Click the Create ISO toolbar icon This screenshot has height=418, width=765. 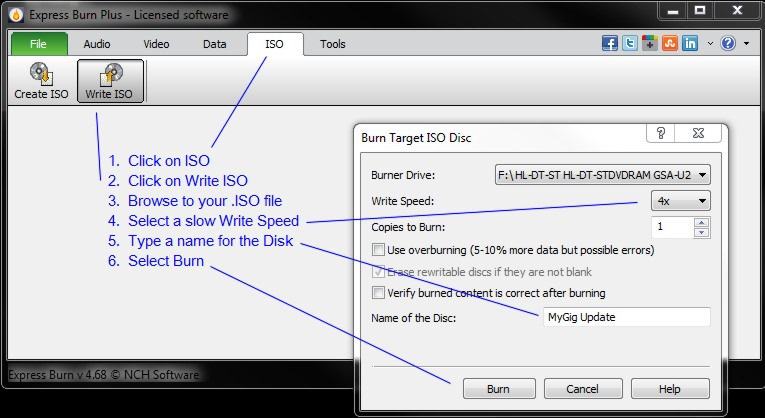pyautogui.click(x=41, y=81)
